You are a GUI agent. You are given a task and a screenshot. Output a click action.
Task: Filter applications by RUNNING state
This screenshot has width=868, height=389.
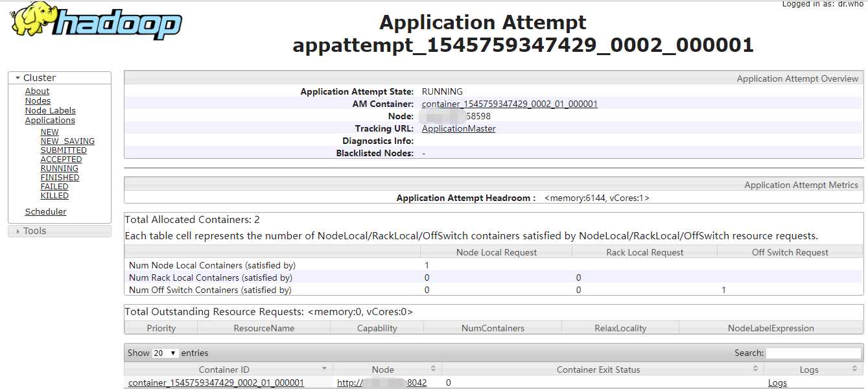pos(59,169)
